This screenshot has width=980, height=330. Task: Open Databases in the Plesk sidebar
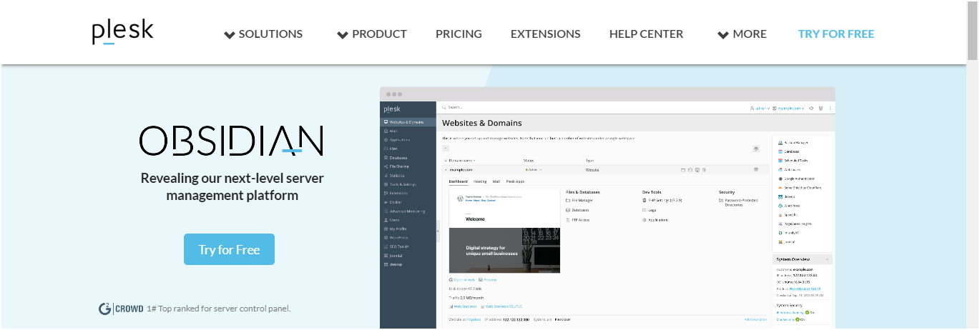click(396, 158)
